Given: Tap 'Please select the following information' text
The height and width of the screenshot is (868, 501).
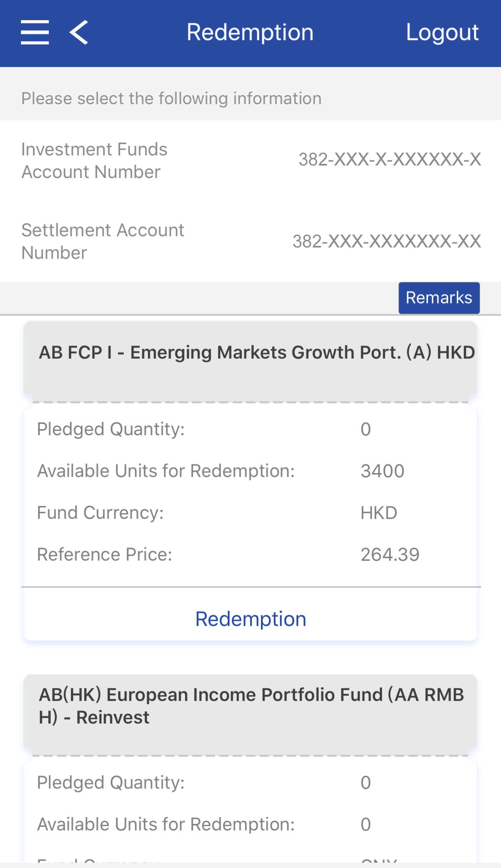Looking at the screenshot, I should 171,99.
